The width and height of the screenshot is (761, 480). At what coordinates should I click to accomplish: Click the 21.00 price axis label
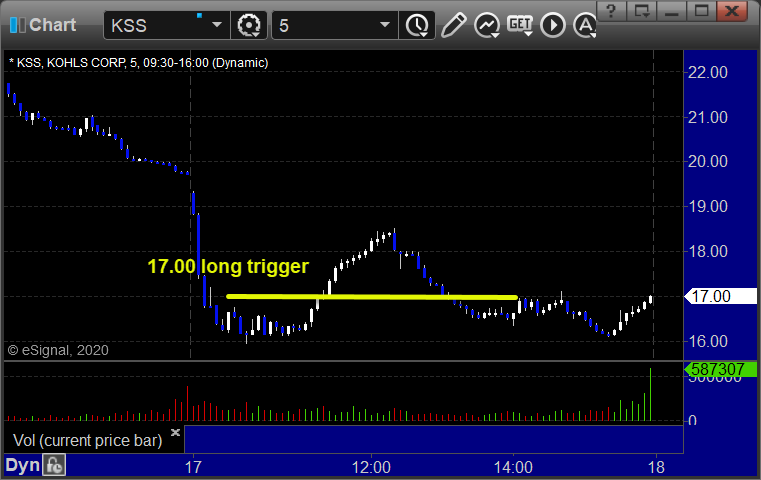coord(708,117)
